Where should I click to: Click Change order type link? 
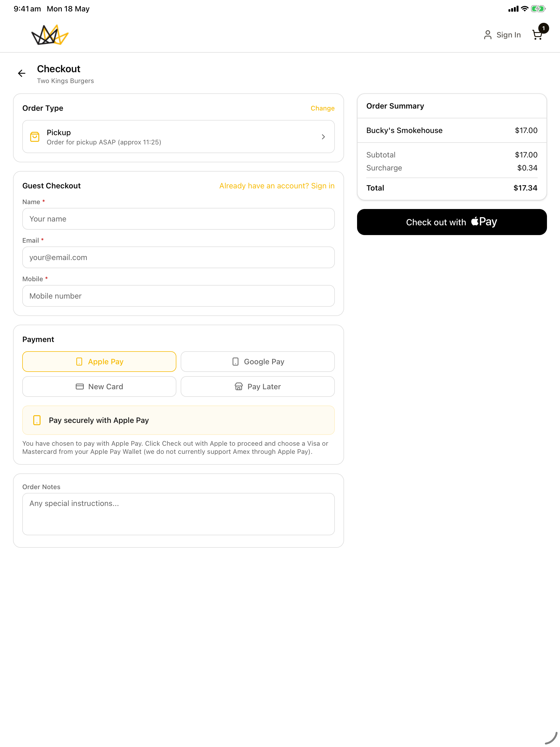(x=322, y=108)
